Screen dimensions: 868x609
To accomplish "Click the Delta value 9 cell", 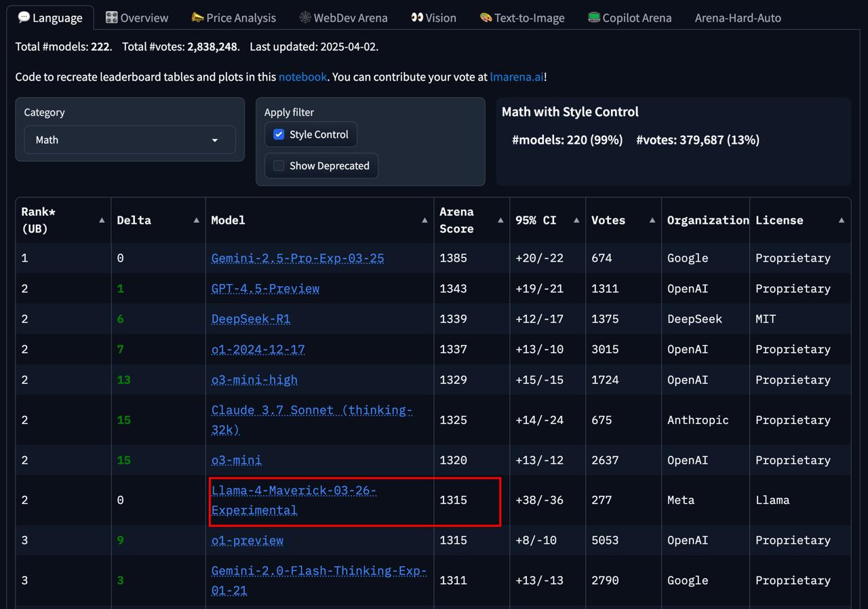I will [158, 540].
